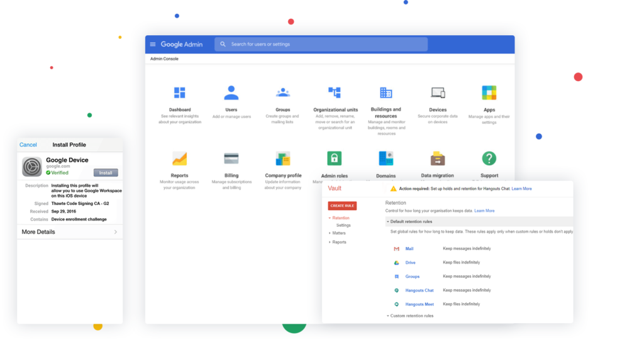Open the Hangouts Chat retention rule link
This screenshot has width=644, height=357.
(419, 290)
